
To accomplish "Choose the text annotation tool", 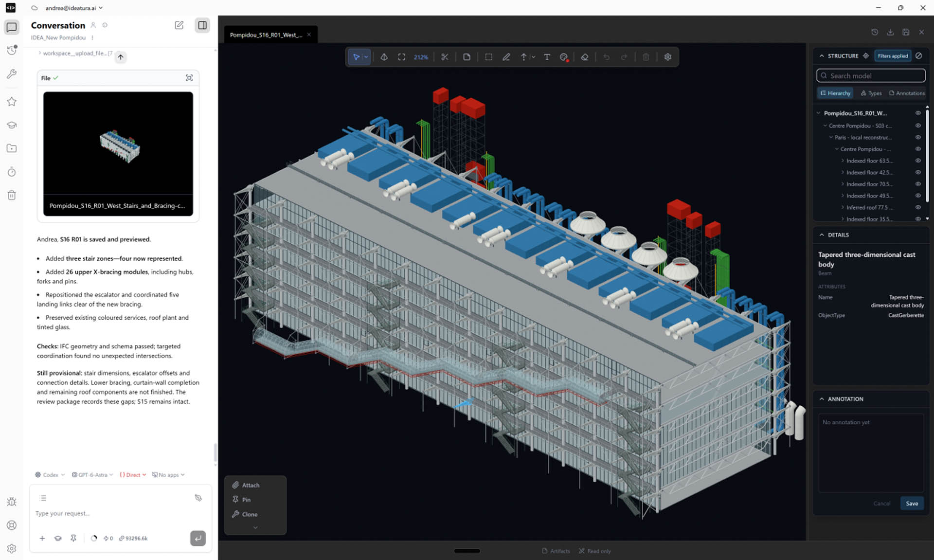I will [547, 57].
